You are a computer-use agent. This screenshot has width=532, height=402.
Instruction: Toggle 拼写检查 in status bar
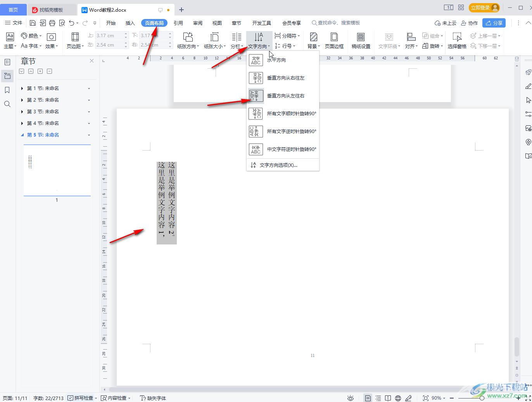80,398
